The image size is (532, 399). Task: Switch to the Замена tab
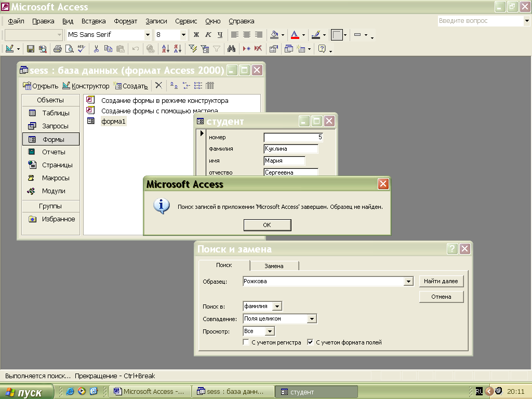tap(274, 266)
